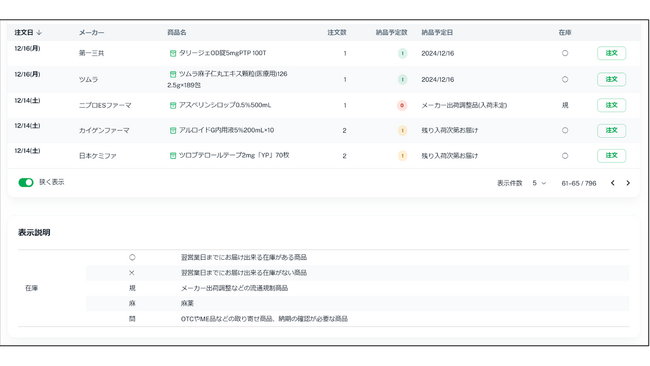Click the stock circle in the 日本ケミファ row
Viewport: 650px width, 366px height.
tap(565, 156)
